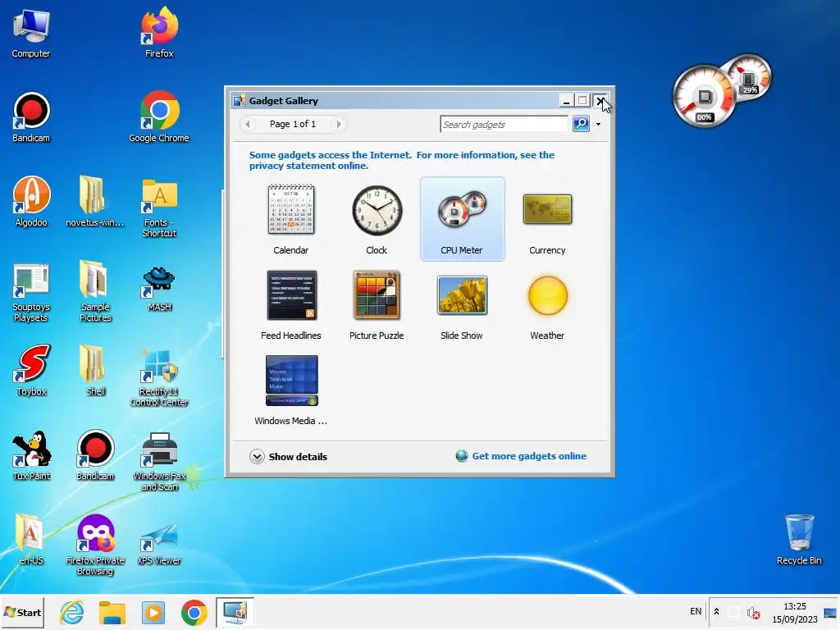
Task: Select the Algodoo desktop shortcut
Action: pyautogui.click(x=31, y=202)
